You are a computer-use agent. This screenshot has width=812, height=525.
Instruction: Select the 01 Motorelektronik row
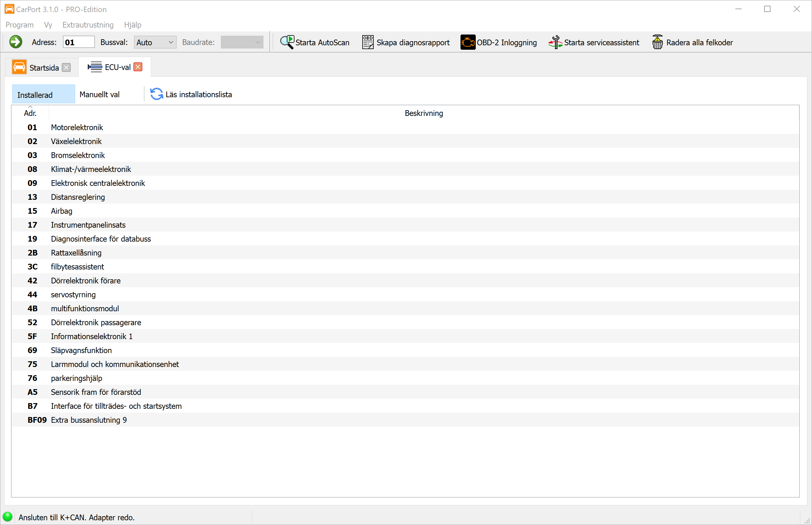(x=77, y=127)
